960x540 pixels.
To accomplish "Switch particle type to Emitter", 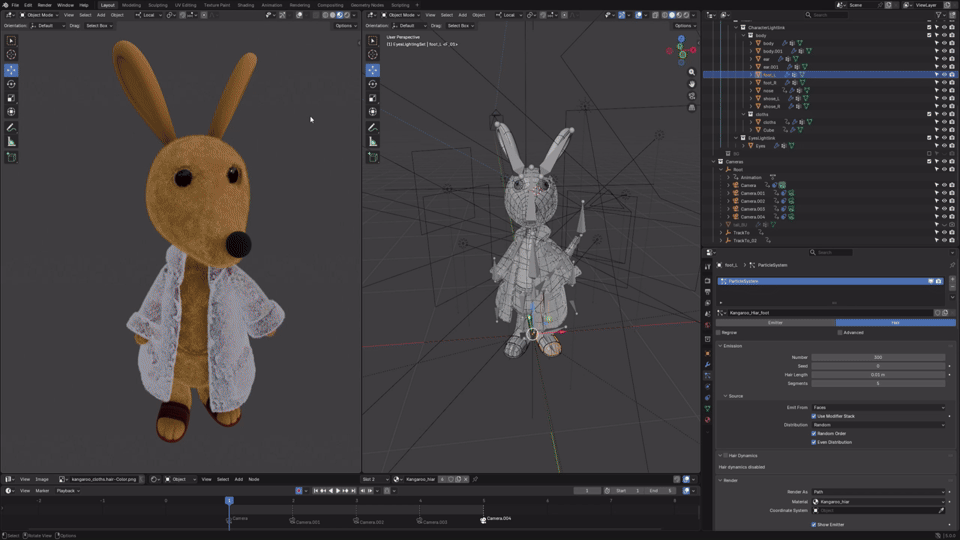I will pos(775,323).
